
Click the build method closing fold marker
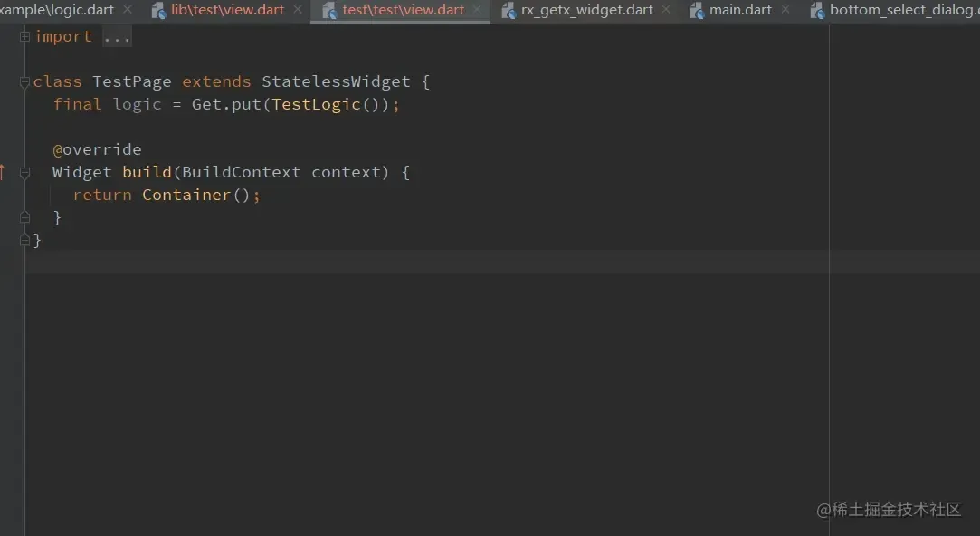point(24,217)
